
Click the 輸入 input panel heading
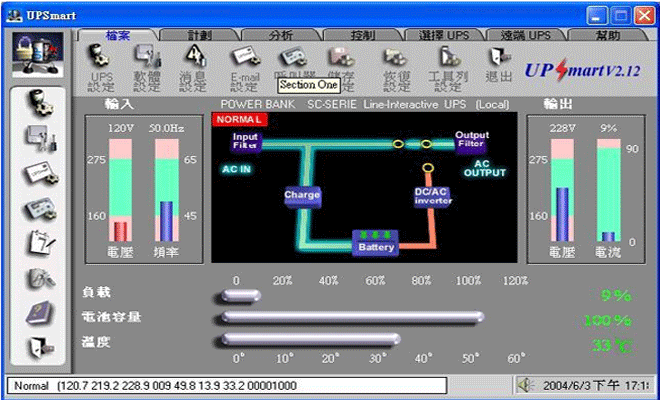119,104
